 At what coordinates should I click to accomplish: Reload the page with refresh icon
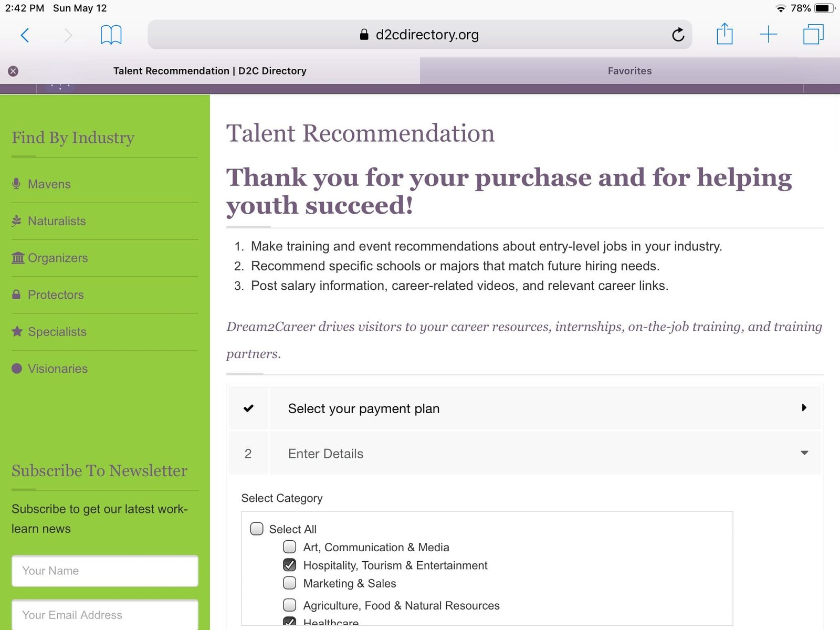(x=678, y=35)
